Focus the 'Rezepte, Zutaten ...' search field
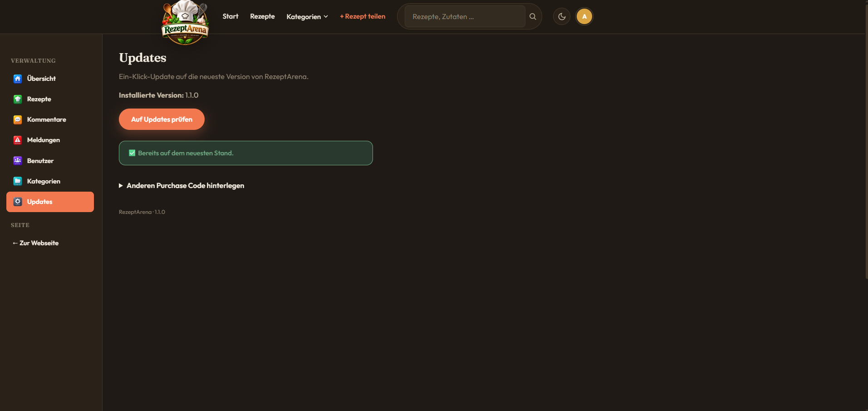The height and width of the screenshot is (411, 868). tap(465, 16)
